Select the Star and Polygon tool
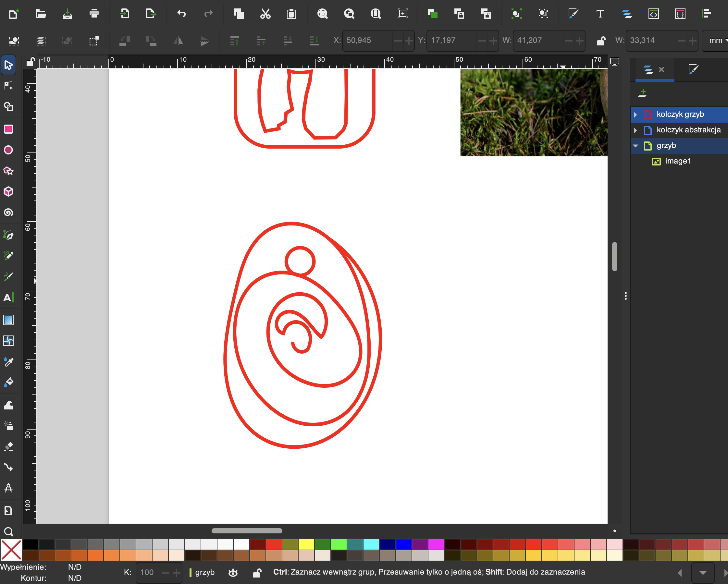Screen dimensions: 728x584 coord(8,171)
